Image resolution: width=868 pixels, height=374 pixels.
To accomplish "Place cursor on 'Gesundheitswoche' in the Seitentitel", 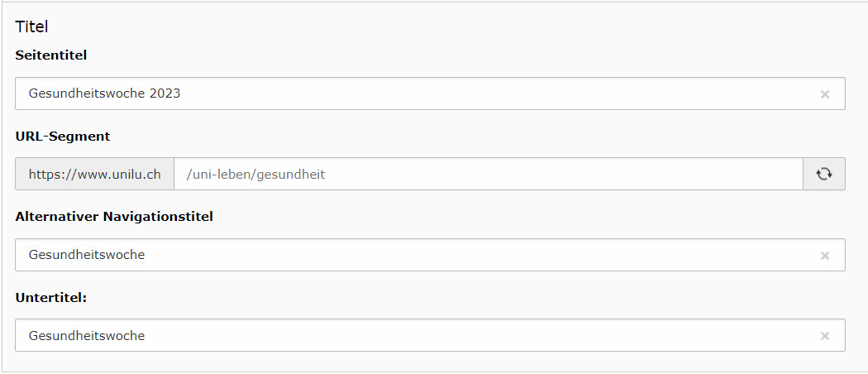I will click(x=87, y=93).
